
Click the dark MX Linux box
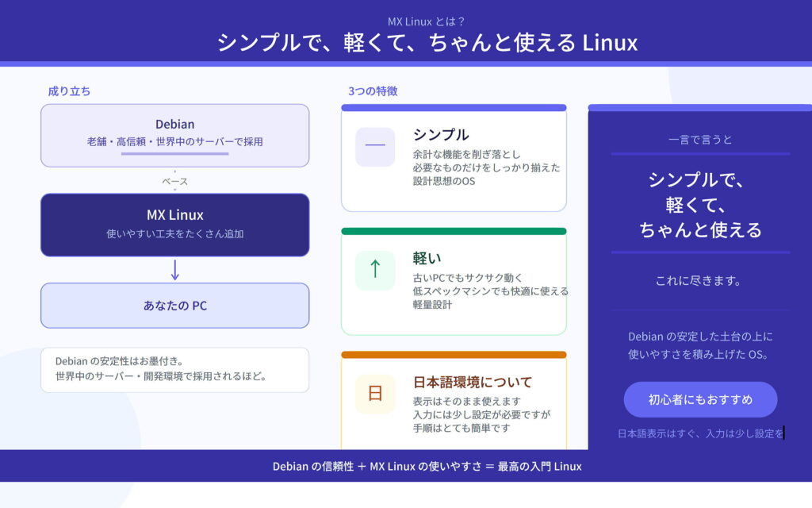pyautogui.click(x=174, y=225)
